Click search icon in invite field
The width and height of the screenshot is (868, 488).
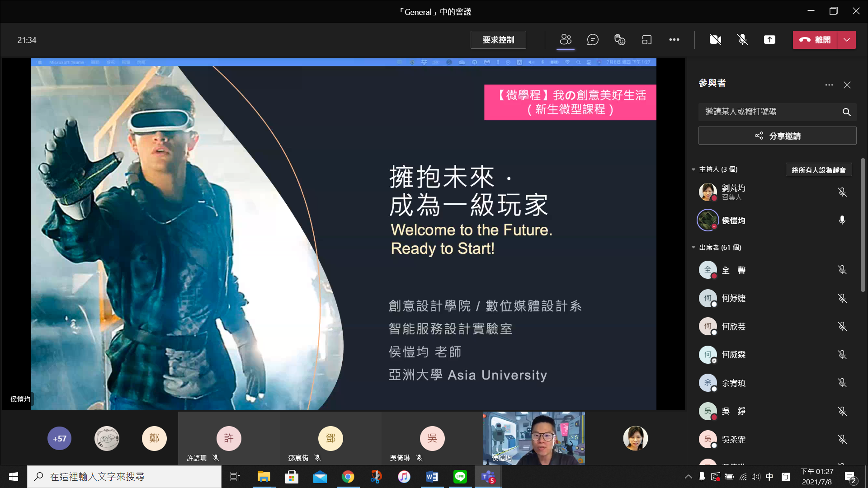click(846, 112)
